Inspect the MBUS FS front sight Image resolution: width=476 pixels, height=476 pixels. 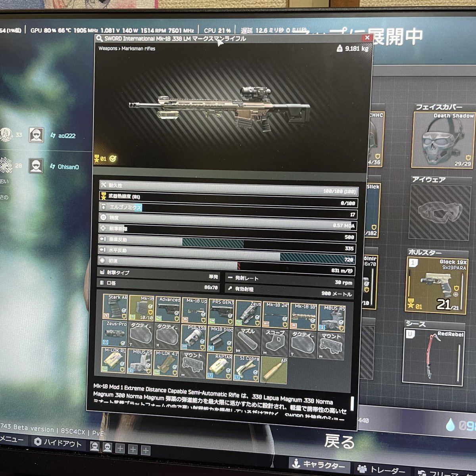pos(140,361)
